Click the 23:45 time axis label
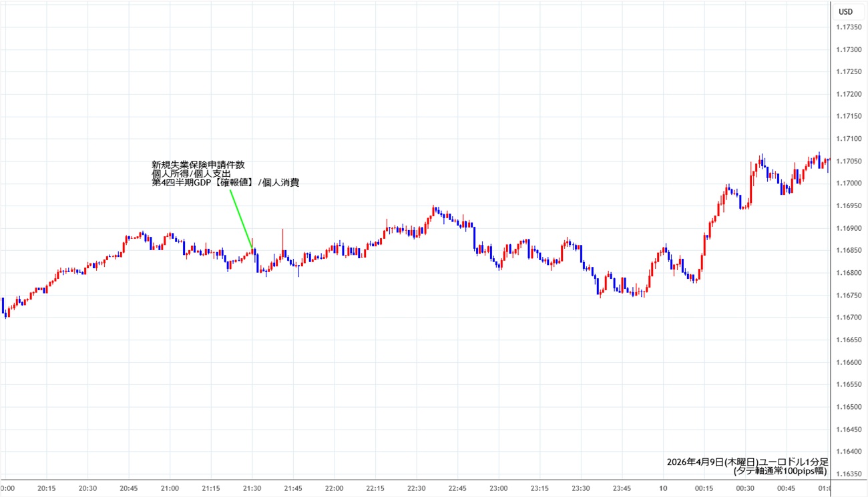The width and height of the screenshot is (868, 497). 622,488
